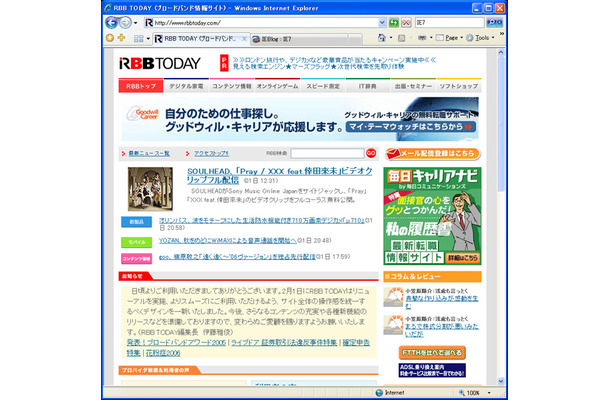Viewport: 610px width, 400px height.
Task: Click the RBB TODAY site logo
Action: 160,63
